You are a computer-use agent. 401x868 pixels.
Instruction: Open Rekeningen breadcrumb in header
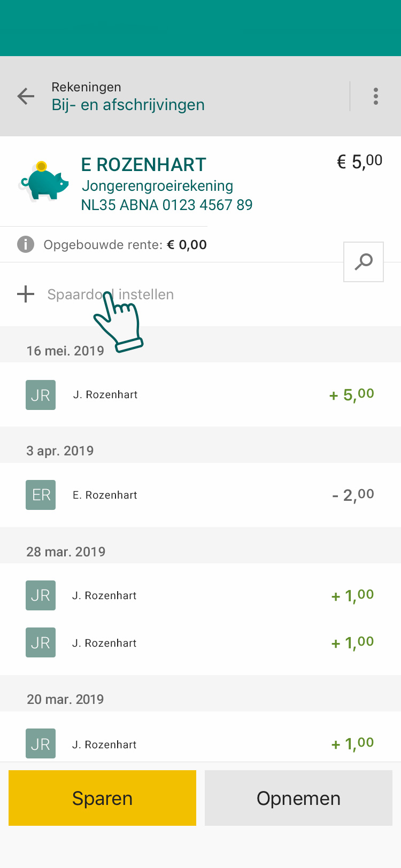pyautogui.click(x=86, y=87)
